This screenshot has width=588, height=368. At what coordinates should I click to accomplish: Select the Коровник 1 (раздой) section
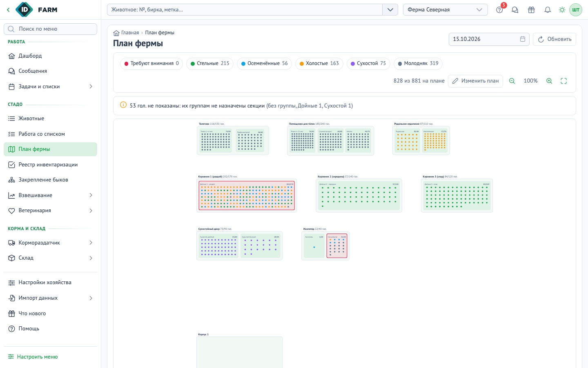(247, 195)
